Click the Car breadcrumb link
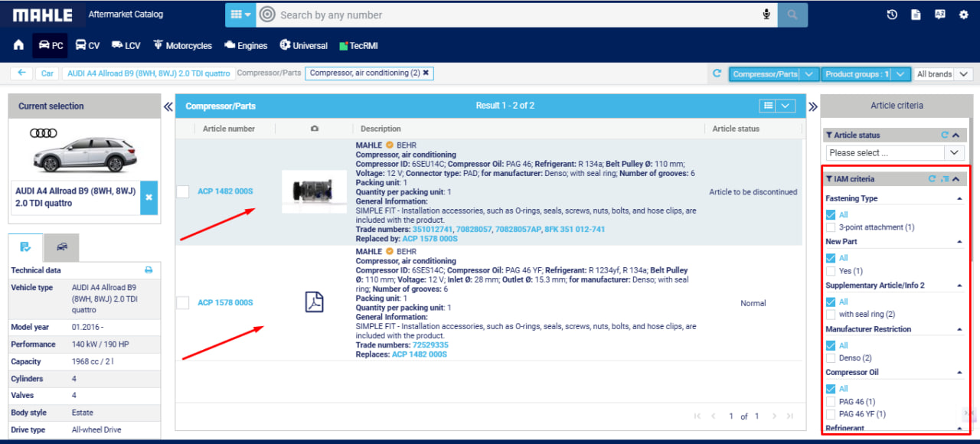 tap(47, 73)
